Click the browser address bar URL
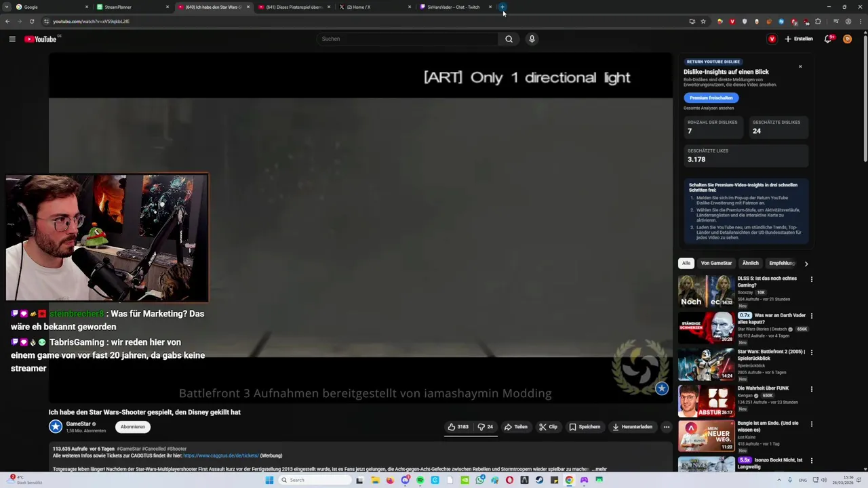The width and height of the screenshot is (868, 488). pos(91,21)
